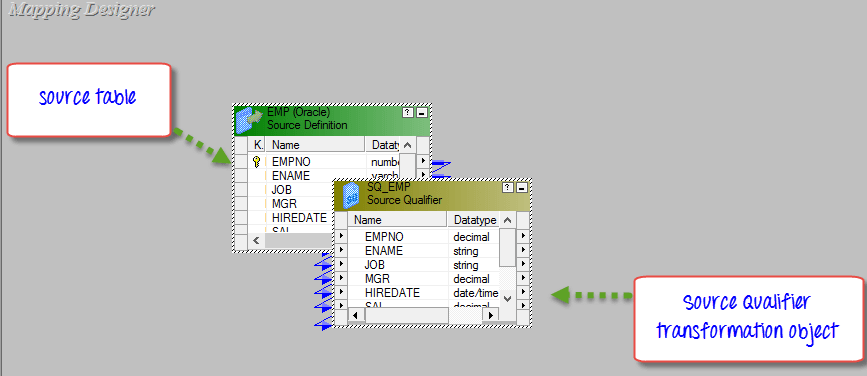Click the EMPNO primary key icon
Viewport: 867px width, 376px height.
[256, 161]
